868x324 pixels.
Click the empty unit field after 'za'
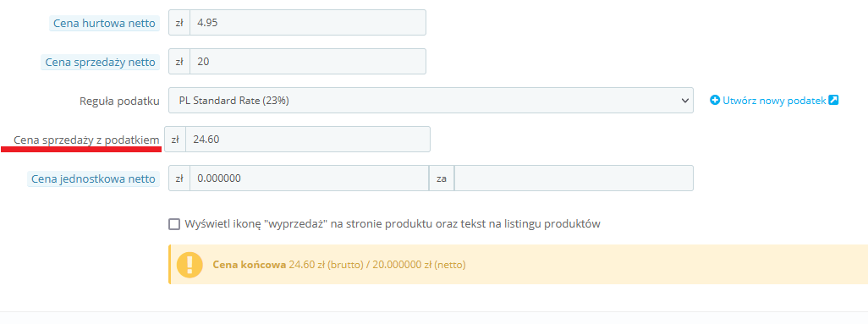click(x=574, y=178)
